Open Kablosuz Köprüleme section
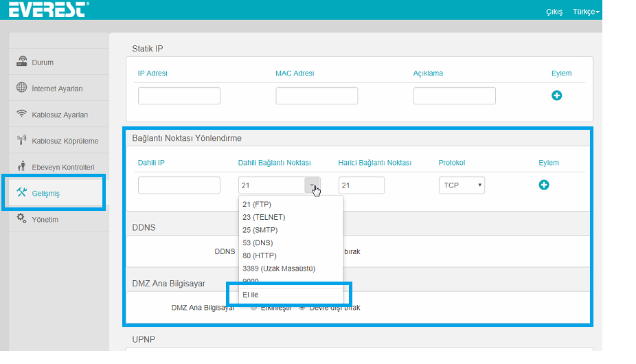The height and width of the screenshot is (364, 636). point(59,140)
